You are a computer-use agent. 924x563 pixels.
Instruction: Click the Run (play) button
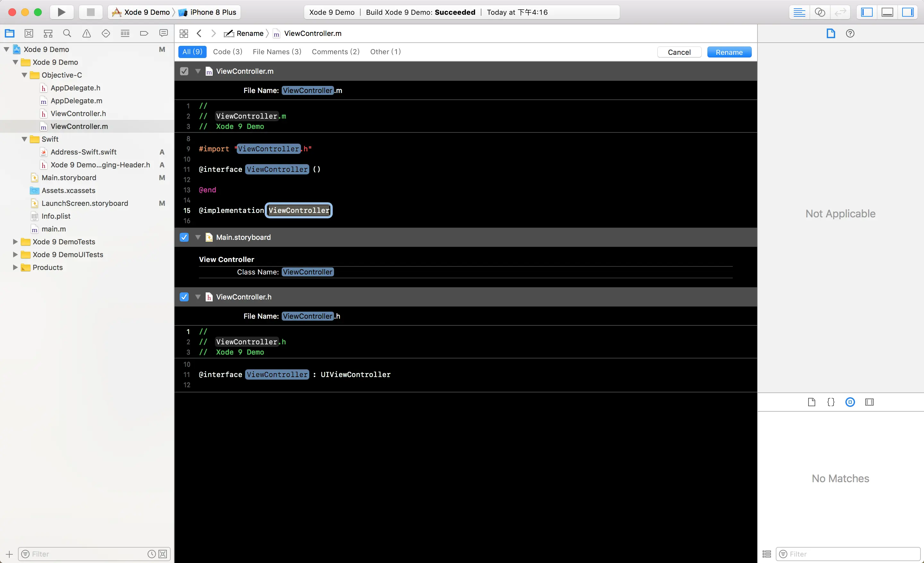tap(62, 12)
